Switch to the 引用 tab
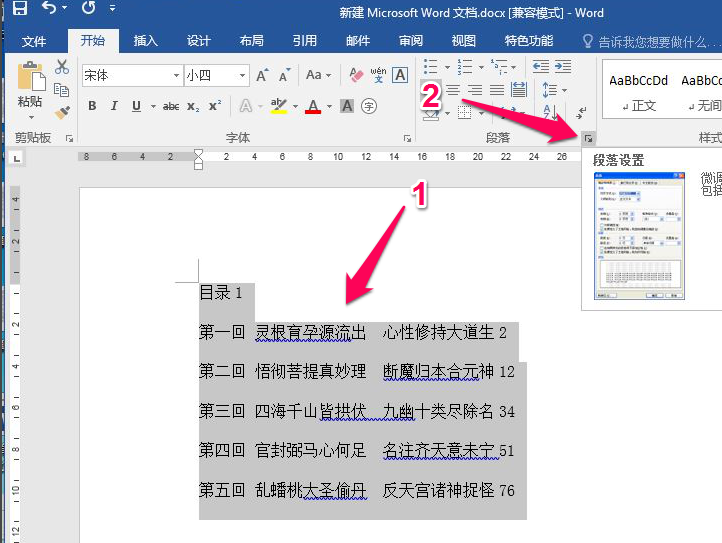 (304, 41)
